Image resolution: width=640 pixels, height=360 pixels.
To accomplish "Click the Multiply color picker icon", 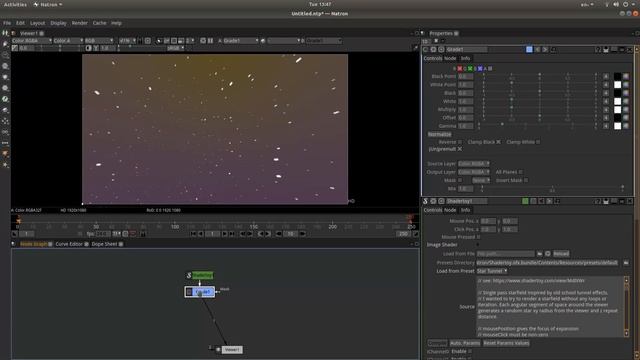I will [x=626, y=109].
